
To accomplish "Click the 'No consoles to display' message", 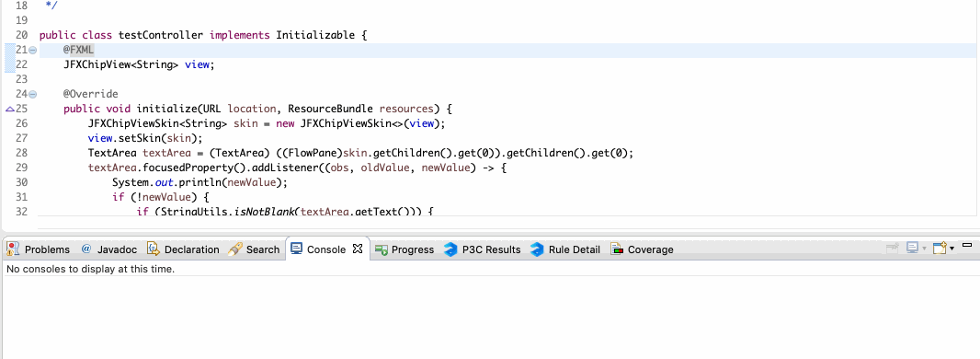I will (x=90, y=269).
